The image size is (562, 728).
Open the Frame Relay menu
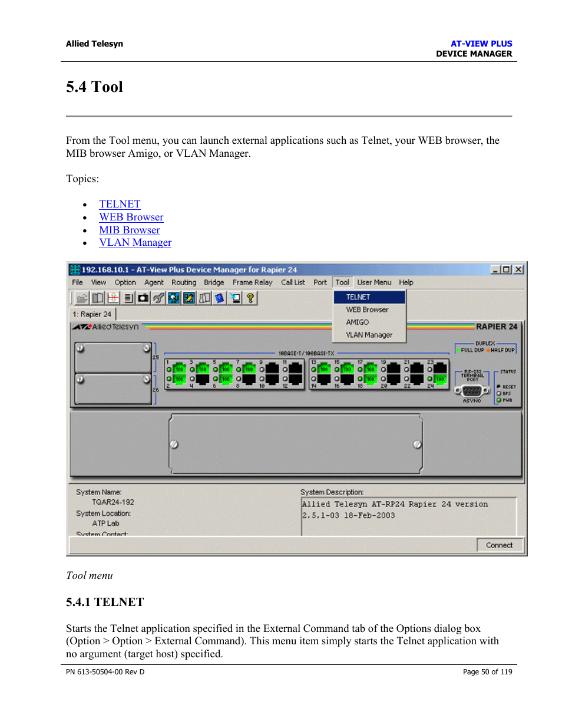tap(252, 282)
